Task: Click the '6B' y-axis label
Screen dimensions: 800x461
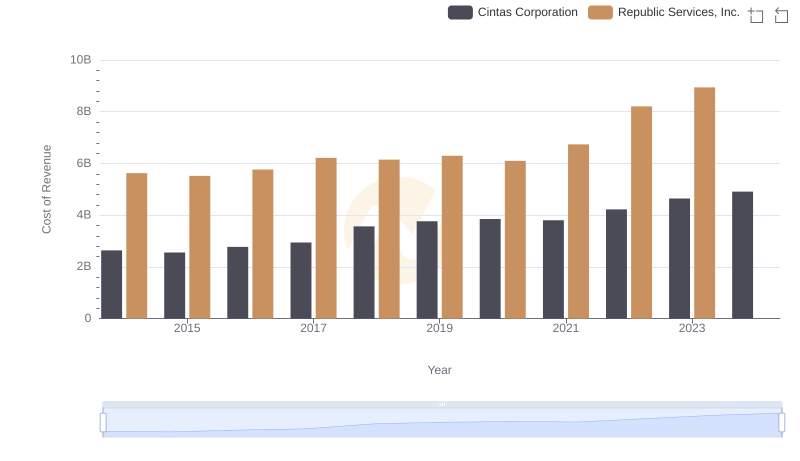Action: (84, 163)
